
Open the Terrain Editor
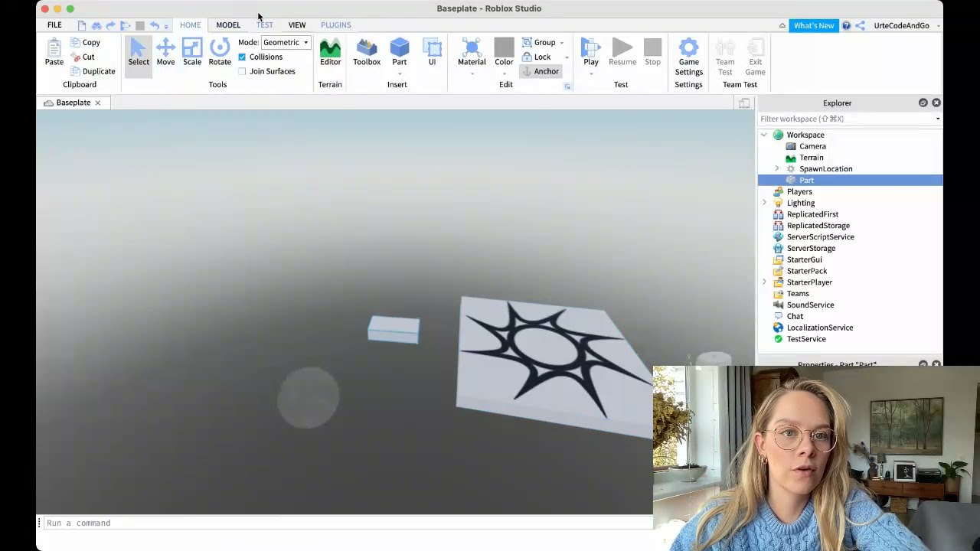(330, 53)
